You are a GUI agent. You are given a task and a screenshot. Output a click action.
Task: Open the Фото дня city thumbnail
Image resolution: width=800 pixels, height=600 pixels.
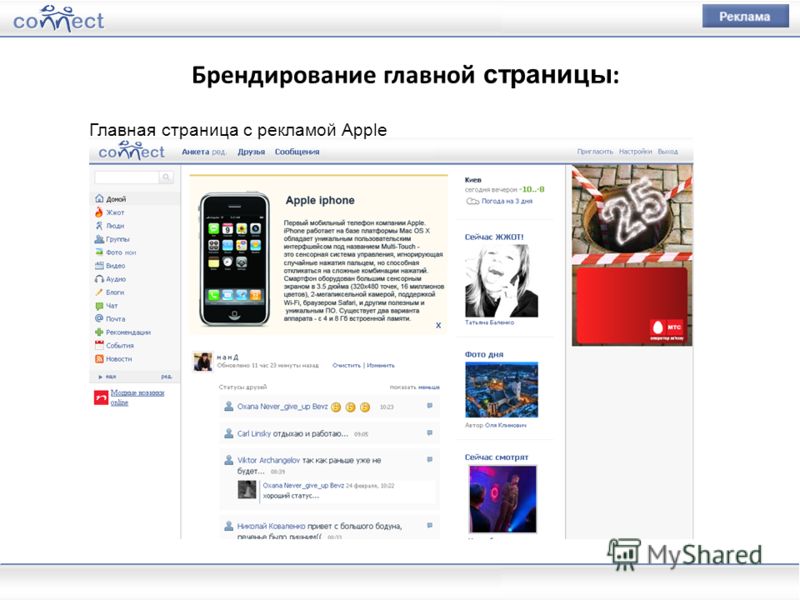pyautogui.click(x=501, y=390)
